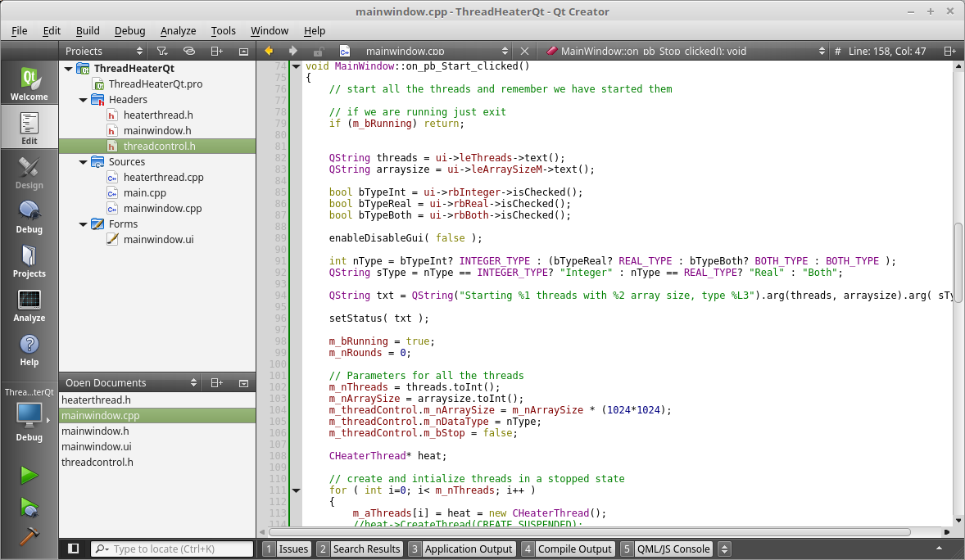Open the Tools menu
This screenshot has width=965, height=560.
(223, 30)
